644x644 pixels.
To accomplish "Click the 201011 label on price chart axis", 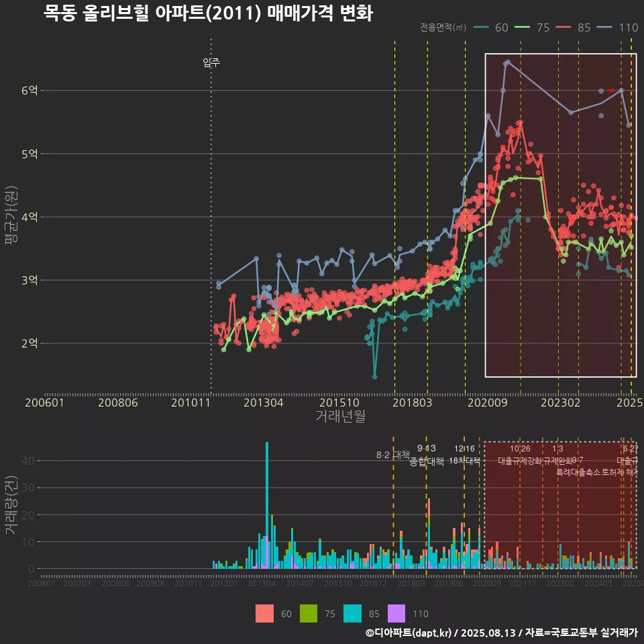I will [191, 402].
